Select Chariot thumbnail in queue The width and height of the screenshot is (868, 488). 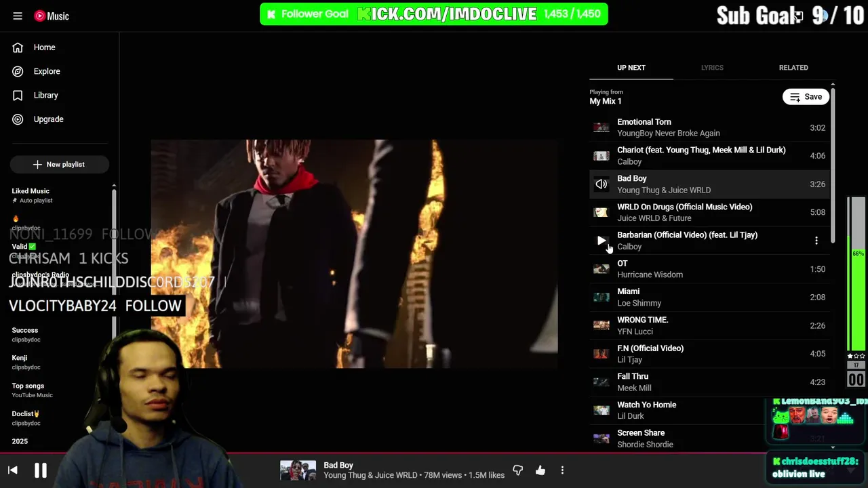[601, 156]
